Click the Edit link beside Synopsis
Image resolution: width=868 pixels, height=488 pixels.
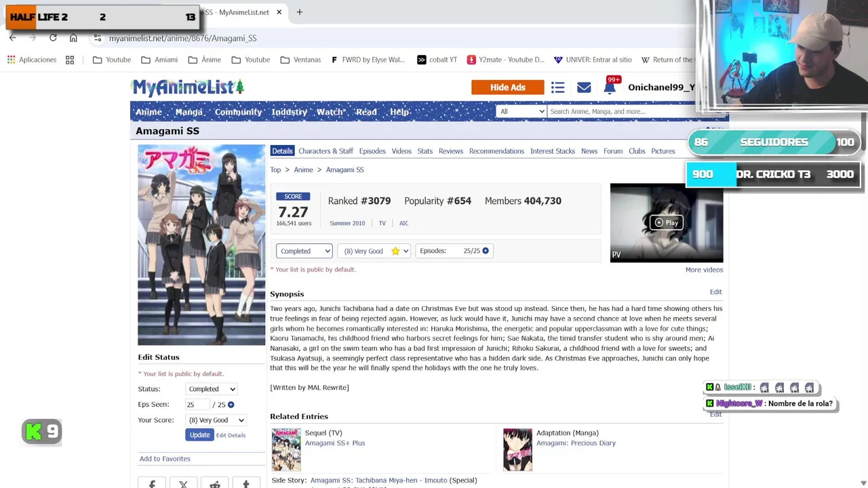click(715, 292)
